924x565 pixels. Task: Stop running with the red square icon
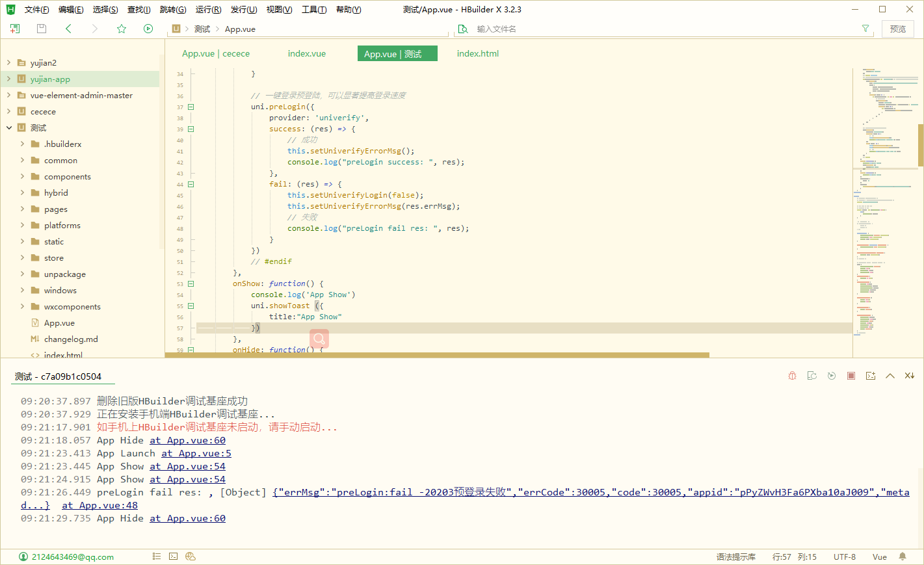coord(851,376)
